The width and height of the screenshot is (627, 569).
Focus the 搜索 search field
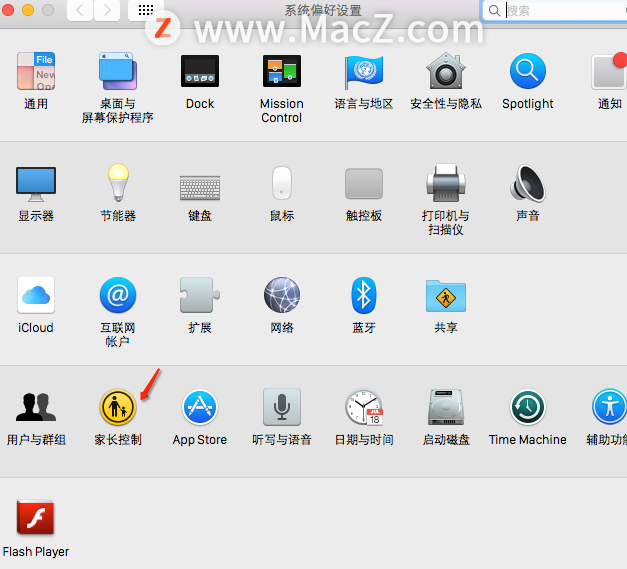555,10
